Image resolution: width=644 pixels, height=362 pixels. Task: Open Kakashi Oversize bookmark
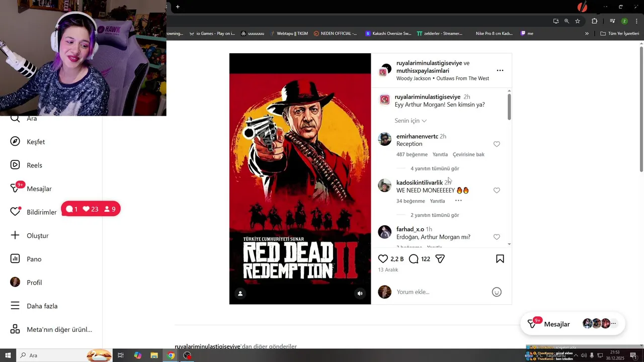(388, 34)
